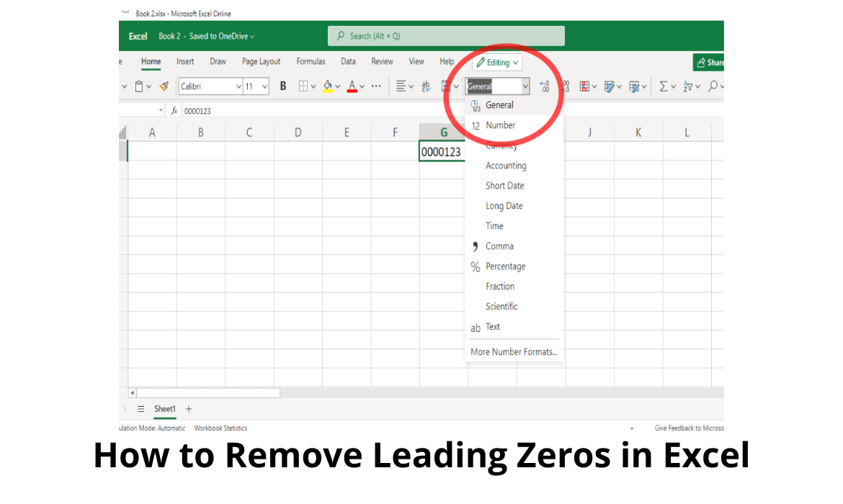Screen dimensions: 843x504
Task: Add a new sheet with the plus button
Action: point(188,408)
